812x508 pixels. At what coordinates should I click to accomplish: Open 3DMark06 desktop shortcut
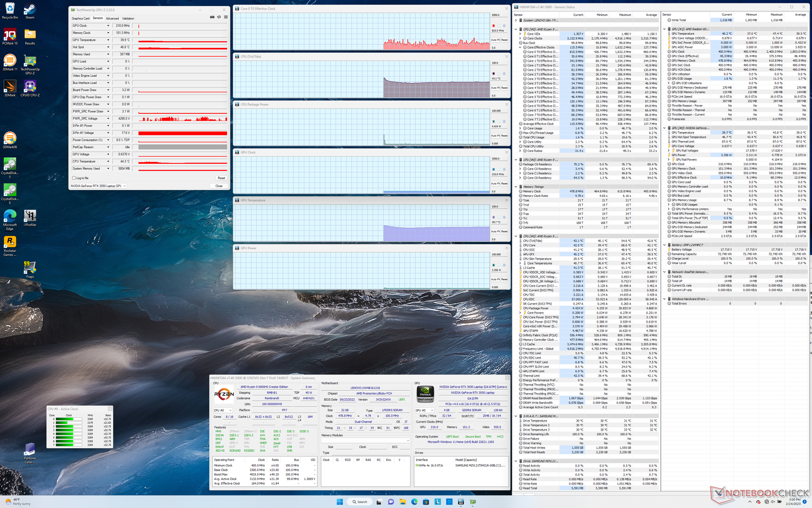pos(10,140)
